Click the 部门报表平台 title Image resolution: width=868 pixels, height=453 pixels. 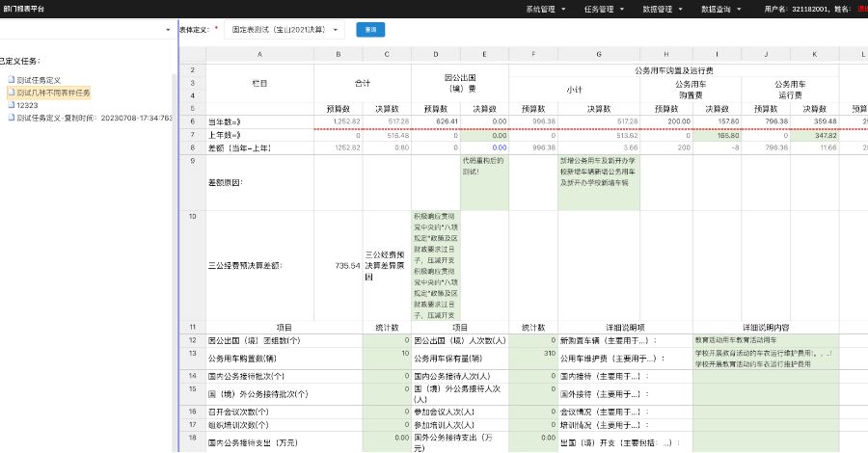point(24,9)
